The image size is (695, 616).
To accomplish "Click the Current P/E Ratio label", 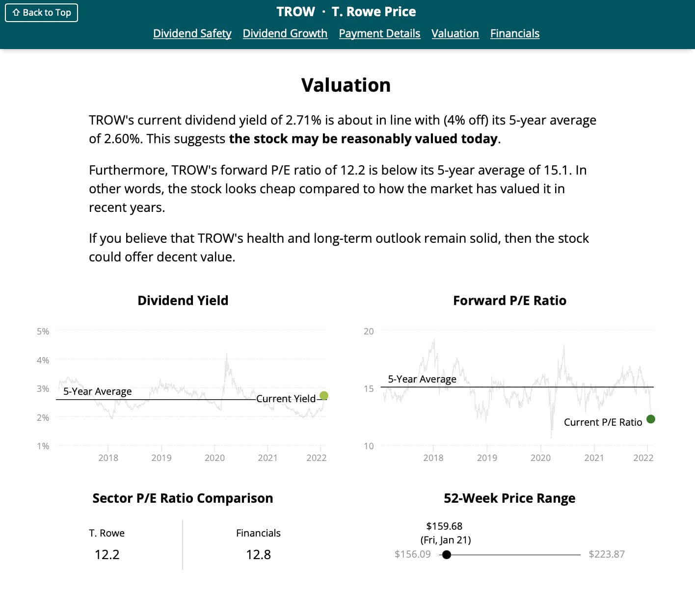I will coord(603,422).
